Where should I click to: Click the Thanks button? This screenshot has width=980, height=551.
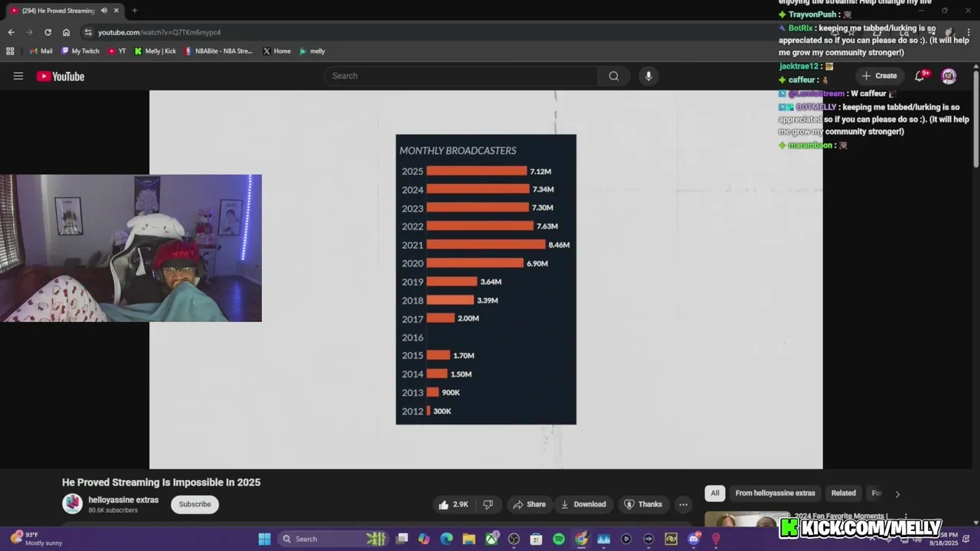pos(643,504)
